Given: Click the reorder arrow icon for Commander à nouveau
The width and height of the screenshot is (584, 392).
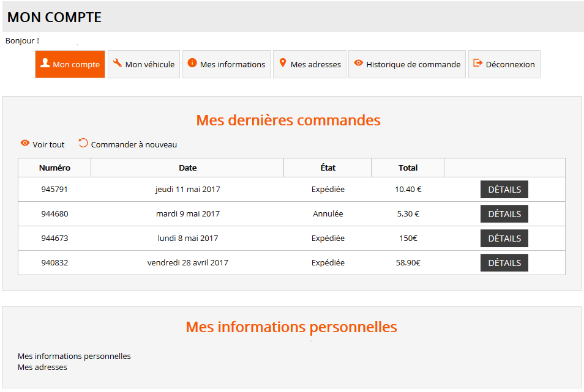Looking at the screenshot, I should tap(83, 143).
